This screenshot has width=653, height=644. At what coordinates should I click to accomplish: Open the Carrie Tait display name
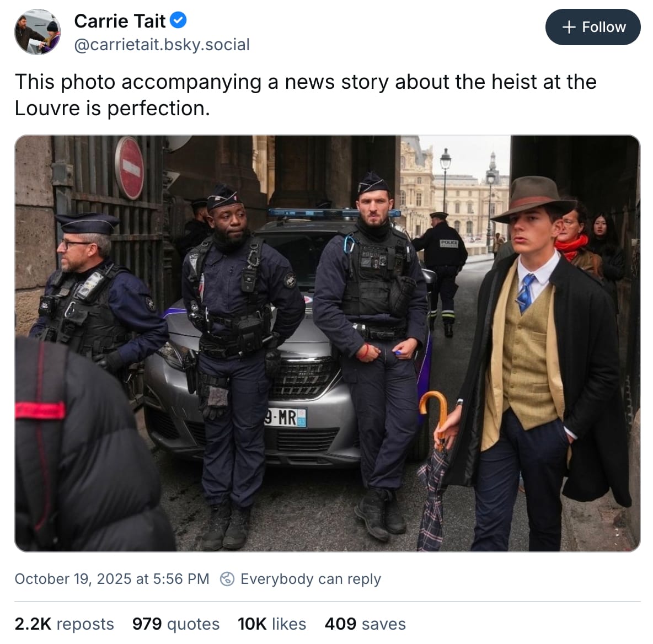point(120,21)
